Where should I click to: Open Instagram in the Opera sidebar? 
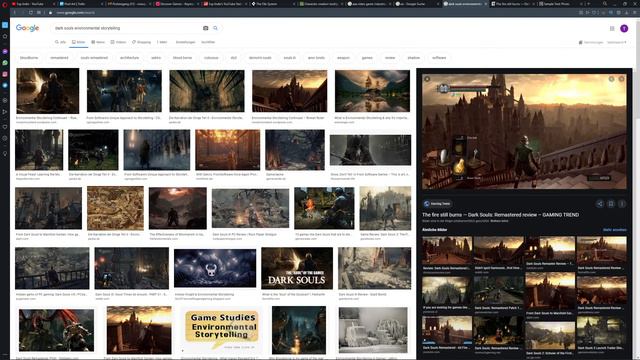tap(5, 74)
